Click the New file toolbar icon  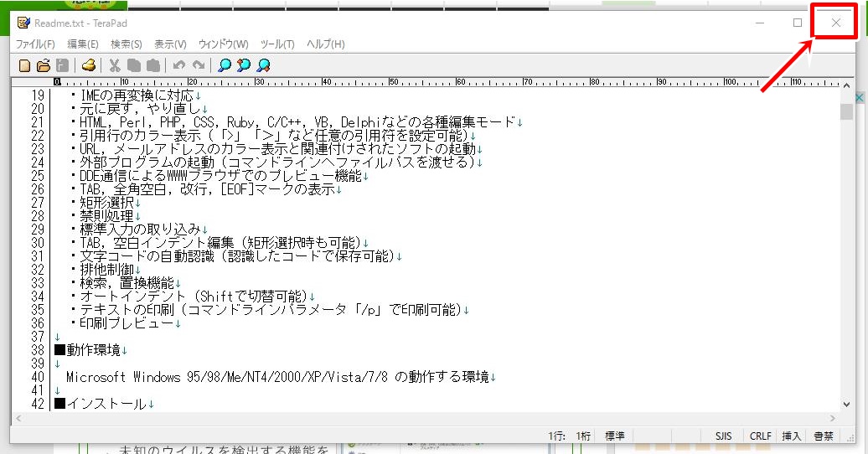[24, 65]
